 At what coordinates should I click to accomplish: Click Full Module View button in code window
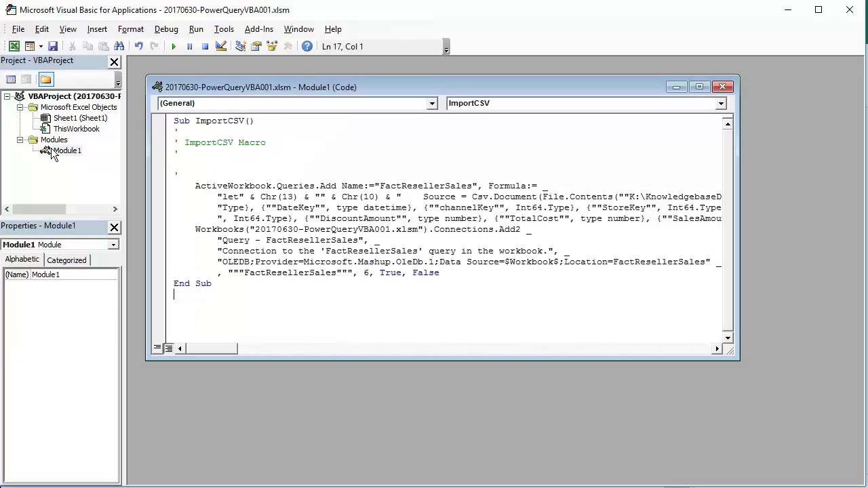click(x=169, y=348)
